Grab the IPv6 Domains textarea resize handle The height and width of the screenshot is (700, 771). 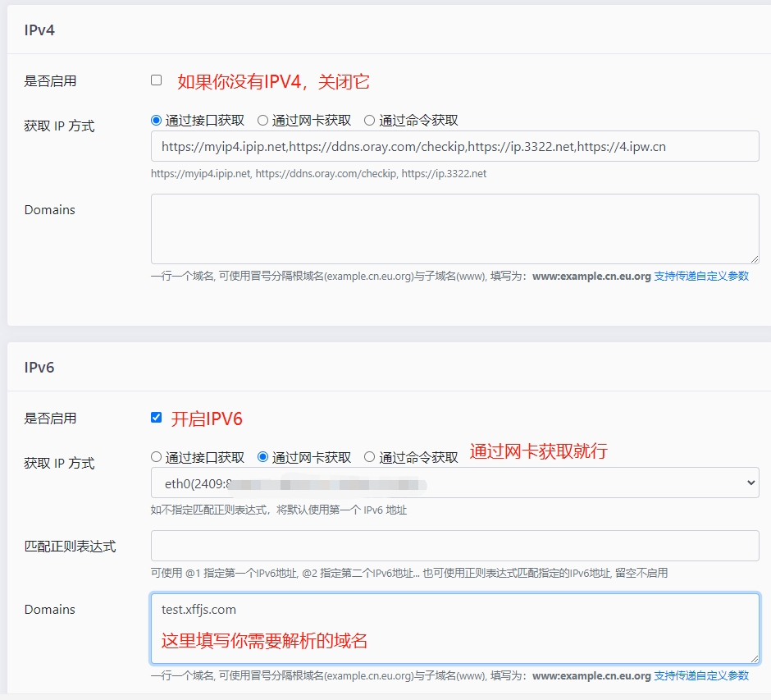point(754,658)
